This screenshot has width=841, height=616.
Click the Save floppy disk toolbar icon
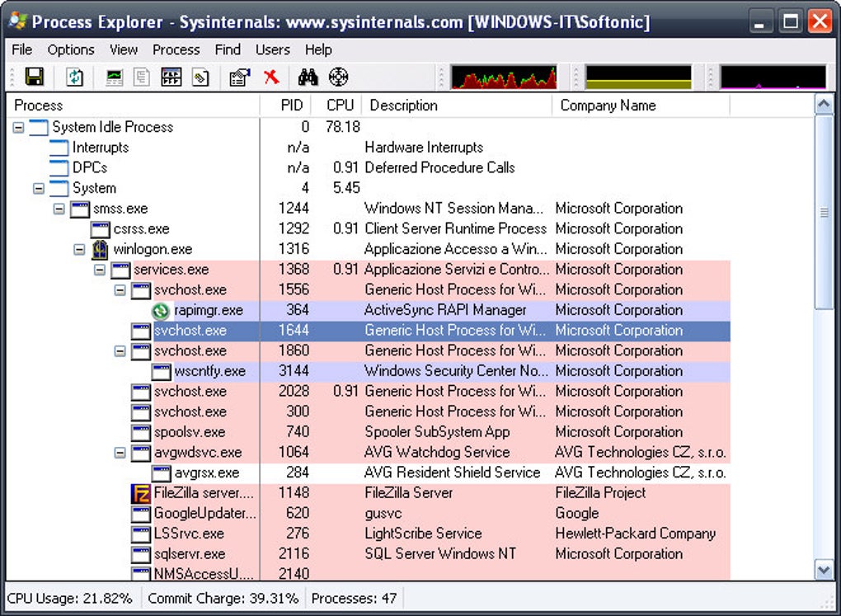tap(35, 78)
